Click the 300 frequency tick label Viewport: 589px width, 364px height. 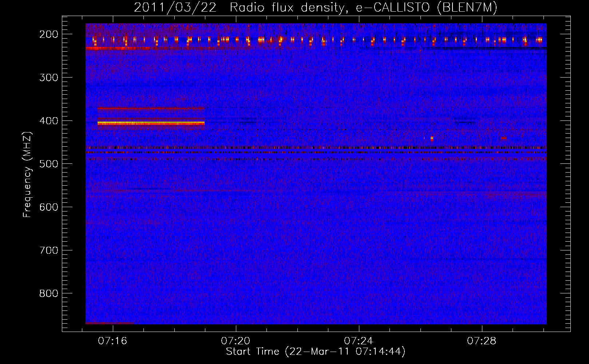tap(48, 78)
